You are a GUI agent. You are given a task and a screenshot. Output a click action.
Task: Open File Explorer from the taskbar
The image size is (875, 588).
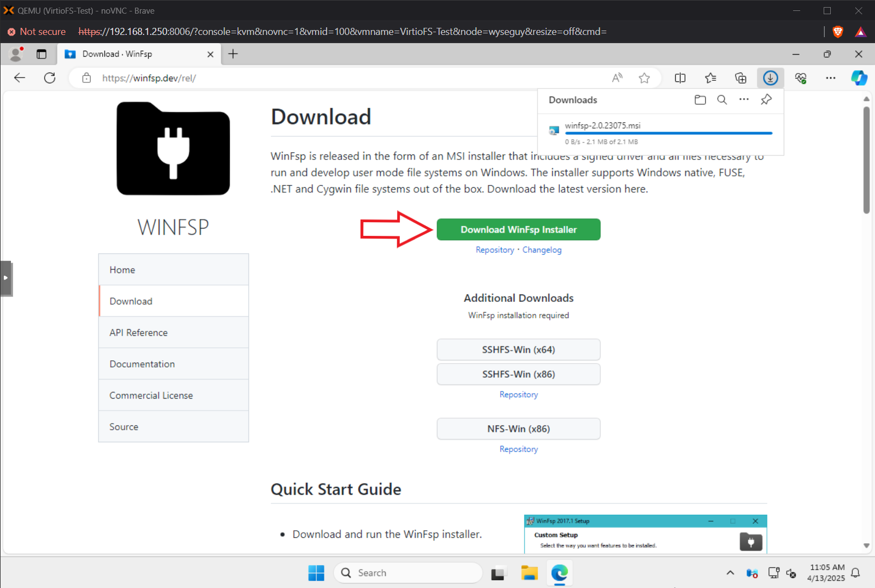click(529, 573)
